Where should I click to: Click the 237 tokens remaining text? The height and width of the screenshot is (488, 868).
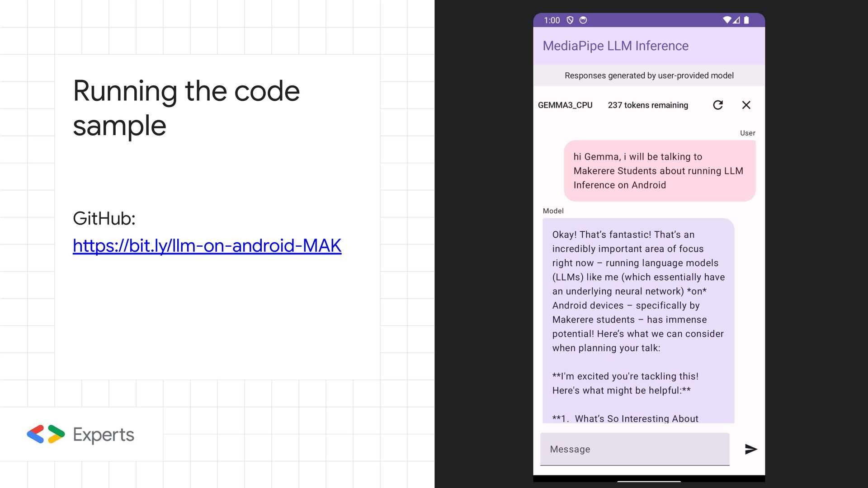(648, 105)
